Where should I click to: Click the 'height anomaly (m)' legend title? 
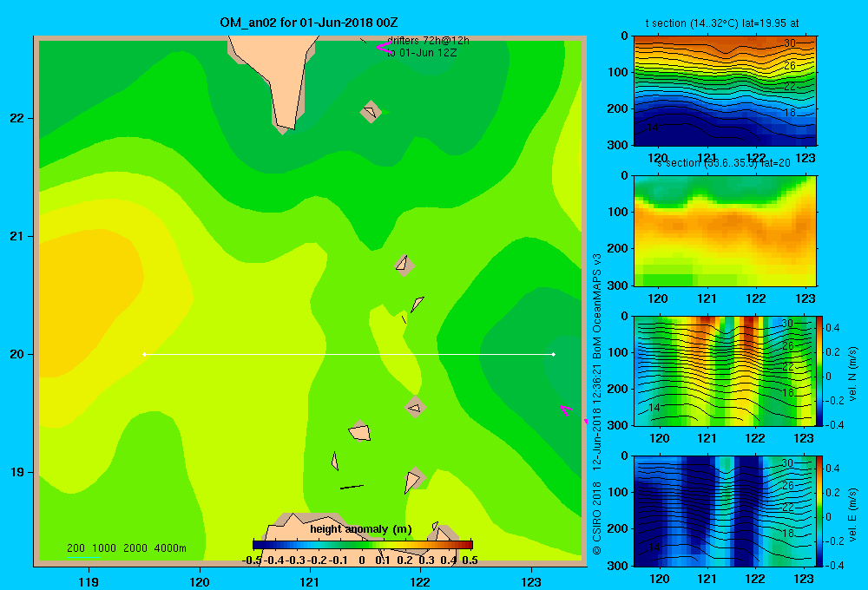click(361, 529)
